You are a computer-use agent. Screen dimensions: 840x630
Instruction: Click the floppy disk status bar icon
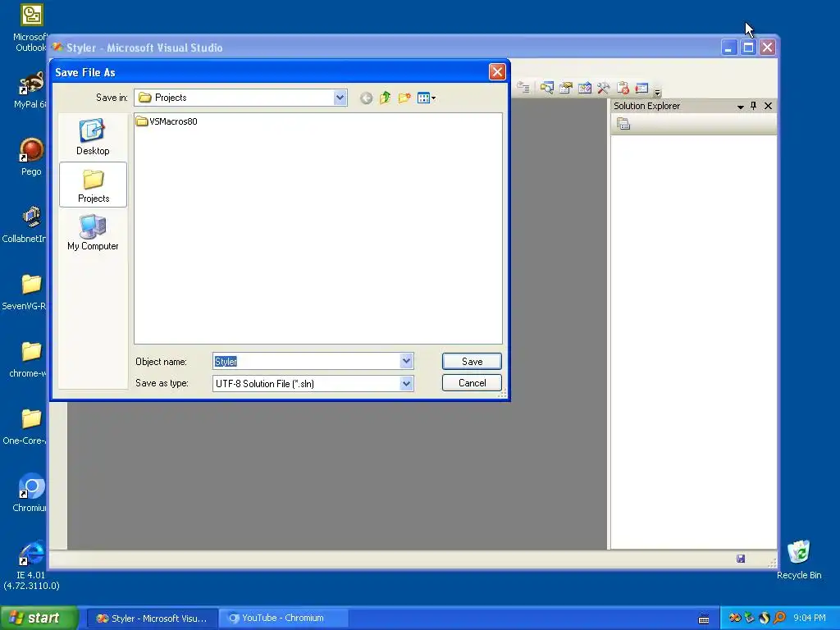(x=741, y=559)
